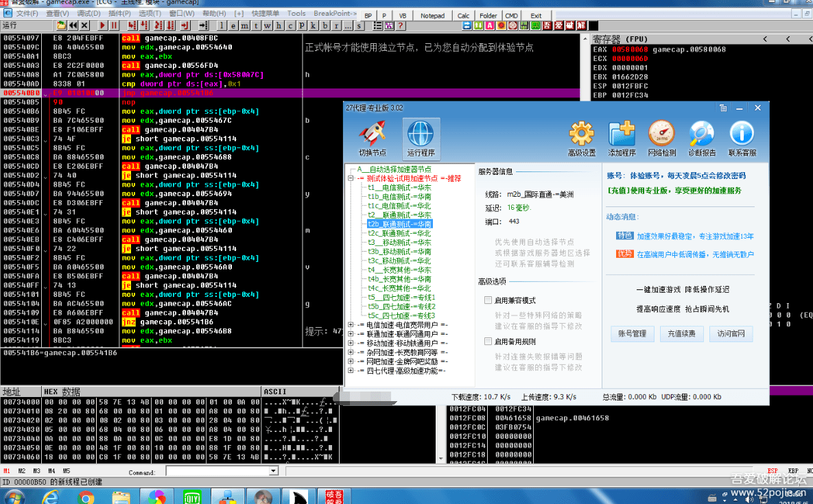Click the red '吾' toolbar icon
813x504 pixels.
547,25
